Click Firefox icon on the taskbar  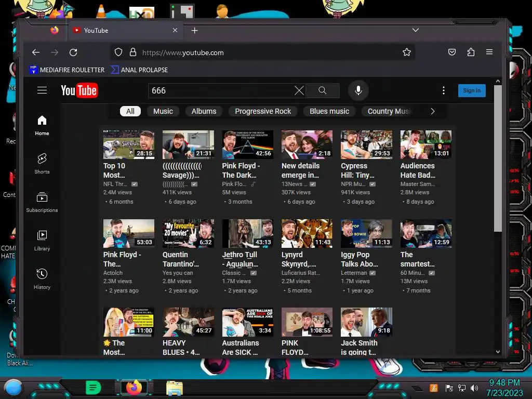tap(134, 388)
